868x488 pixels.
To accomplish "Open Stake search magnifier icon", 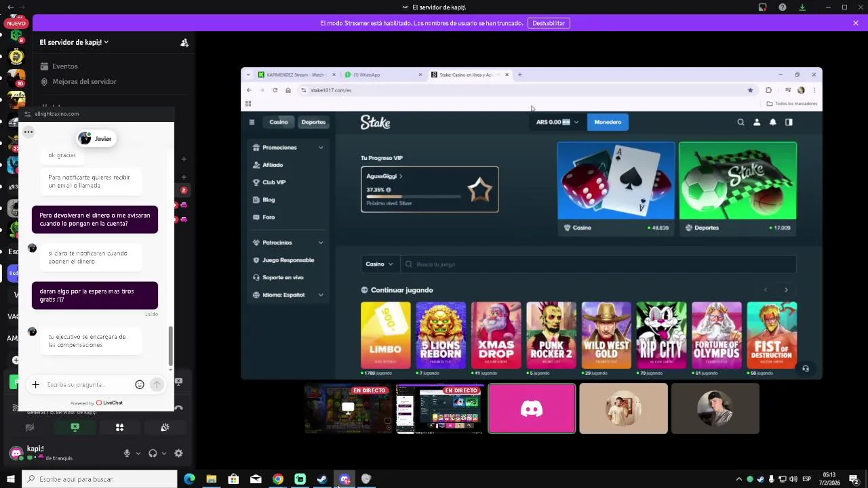I will tap(741, 122).
